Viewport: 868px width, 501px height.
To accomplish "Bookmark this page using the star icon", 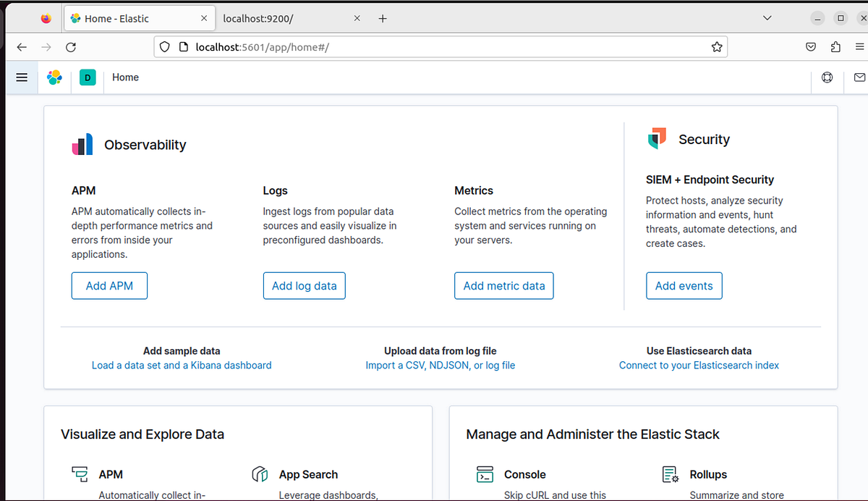I will pyautogui.click(x=717, y=46).
